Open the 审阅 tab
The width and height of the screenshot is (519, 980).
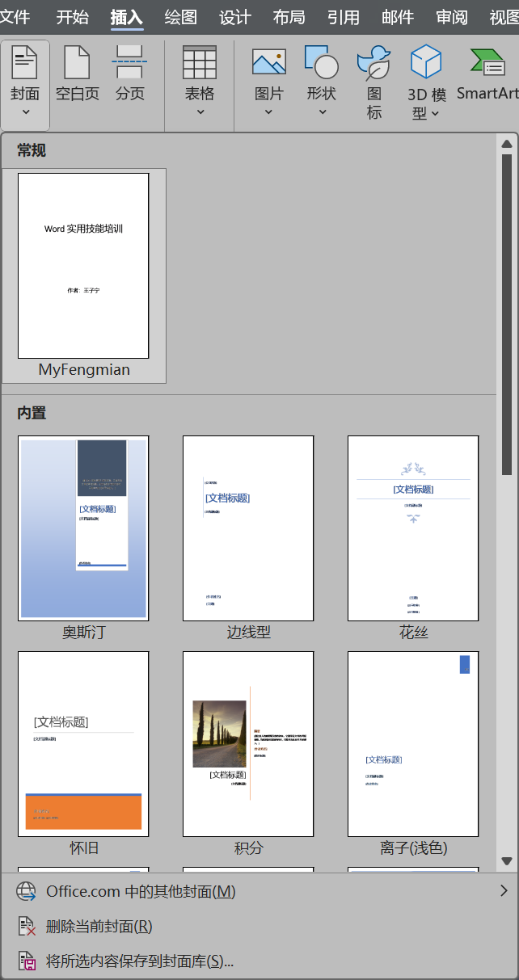click(x=452, y=17)
